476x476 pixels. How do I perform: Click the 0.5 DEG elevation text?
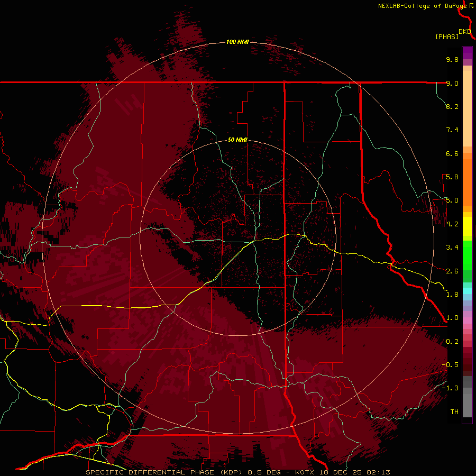(264, 472)
